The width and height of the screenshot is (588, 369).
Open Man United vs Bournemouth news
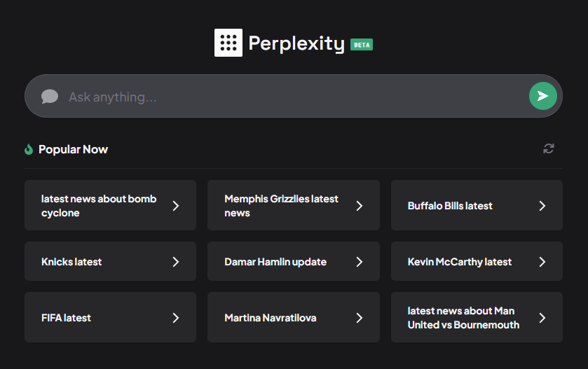[x=463, y=318]
